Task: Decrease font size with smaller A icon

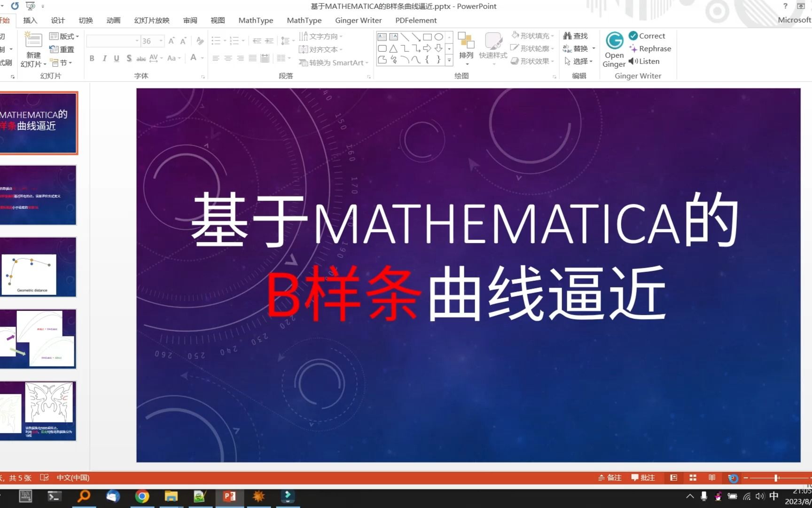Action: [x=183, y=41]
